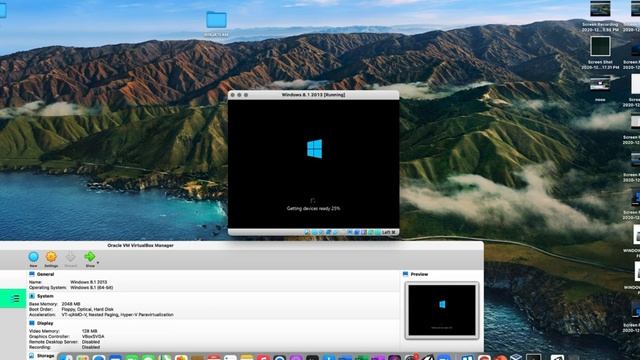
Task: Open the Storage section header
Action: 45,356
